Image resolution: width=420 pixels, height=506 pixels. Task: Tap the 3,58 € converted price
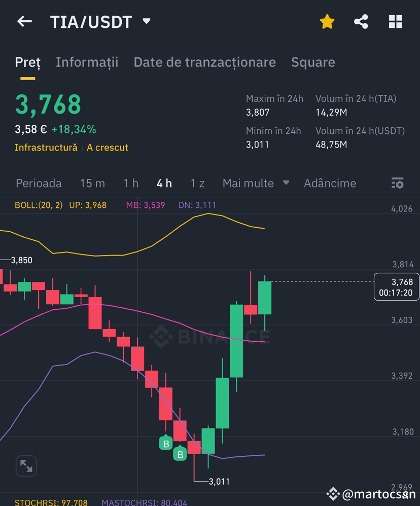31,129
